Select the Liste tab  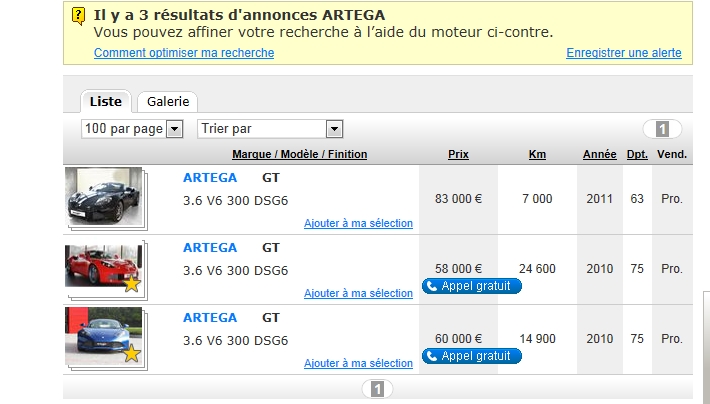coord(106,101)
